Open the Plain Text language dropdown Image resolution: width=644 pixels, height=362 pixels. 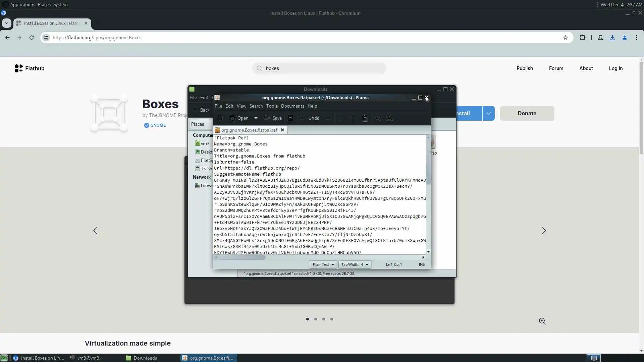(x=323, y=264)
